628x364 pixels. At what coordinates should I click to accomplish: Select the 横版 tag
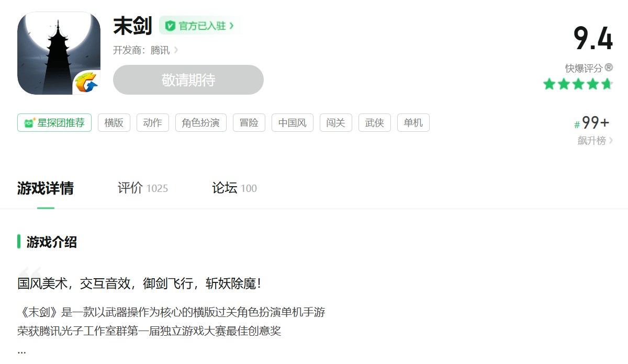tap(114, 123)
